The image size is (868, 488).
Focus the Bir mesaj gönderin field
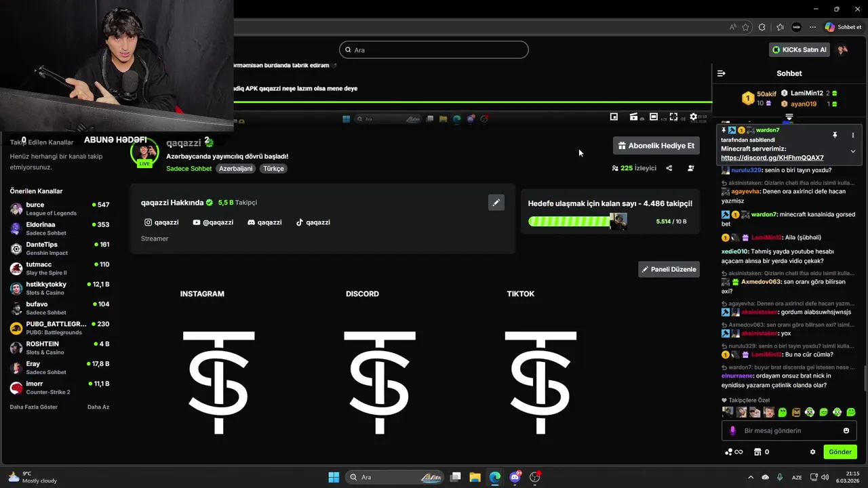pos(789,430)
